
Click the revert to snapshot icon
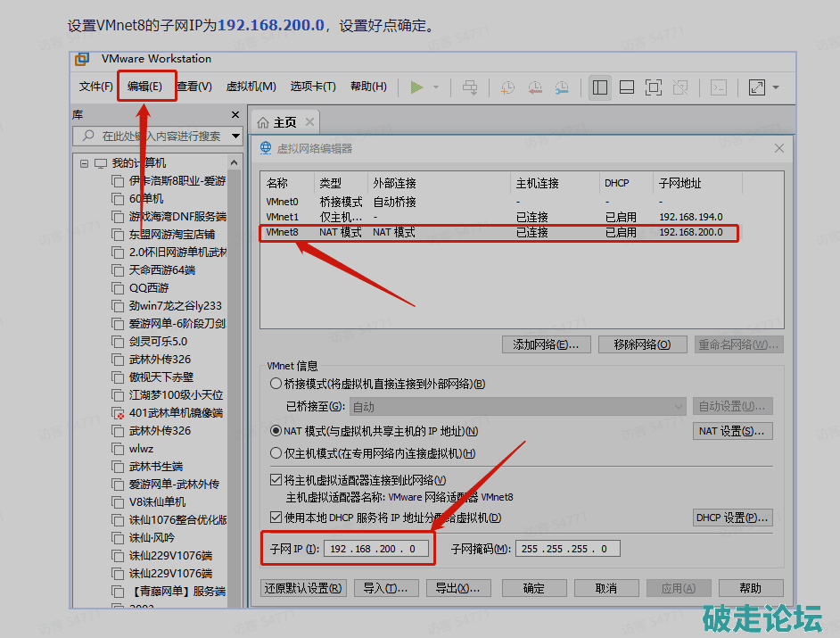[x=534, y=87]
